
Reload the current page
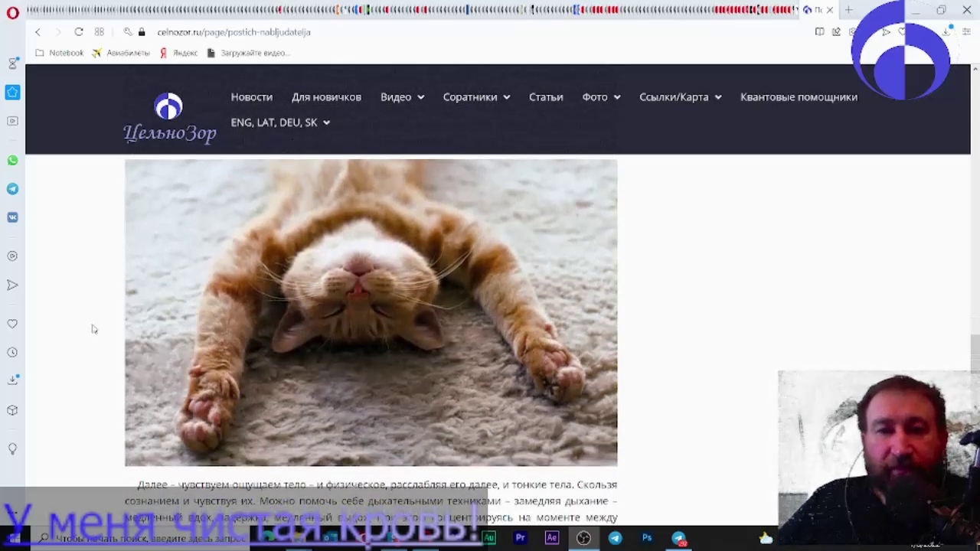[x=78, y=32]
